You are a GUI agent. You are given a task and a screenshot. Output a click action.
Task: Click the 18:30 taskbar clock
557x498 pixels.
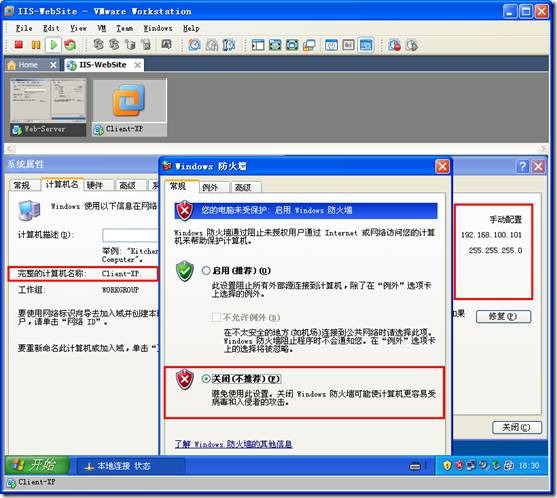click(529, 465)
